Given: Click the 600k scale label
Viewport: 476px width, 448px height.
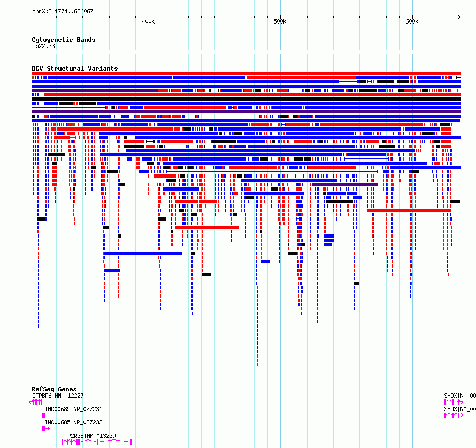Looking at the screenshot, I should pyautogui.click(x=412, y=21).
